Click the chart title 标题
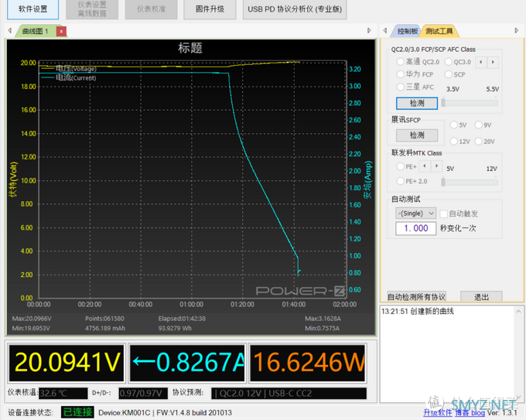The image size is (526, 420). [x=190, y=48]
